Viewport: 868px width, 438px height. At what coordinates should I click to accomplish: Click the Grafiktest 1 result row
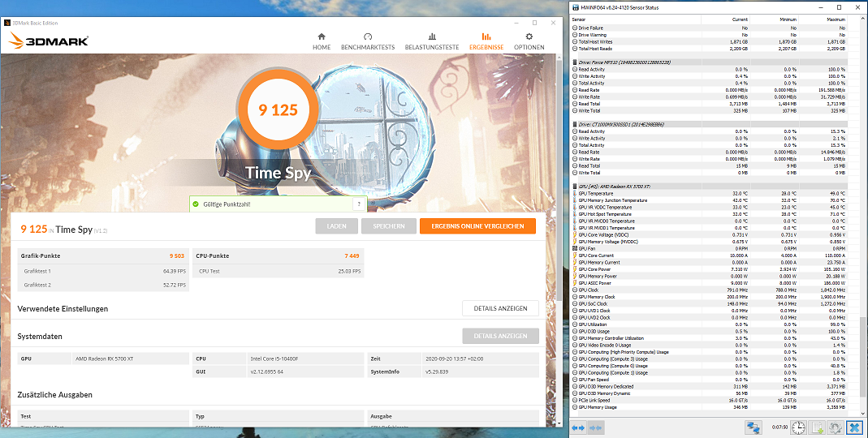point(103,271)
